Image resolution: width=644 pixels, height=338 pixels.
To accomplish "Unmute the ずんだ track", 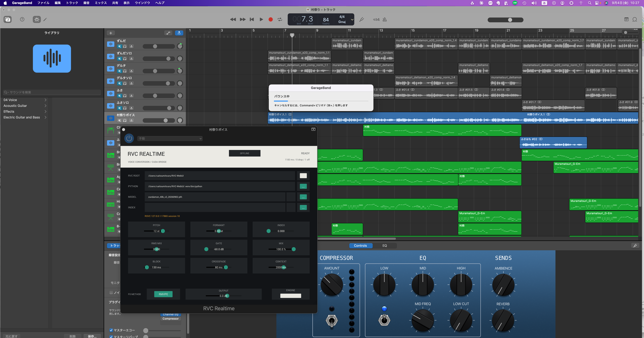I will point(120,47).
